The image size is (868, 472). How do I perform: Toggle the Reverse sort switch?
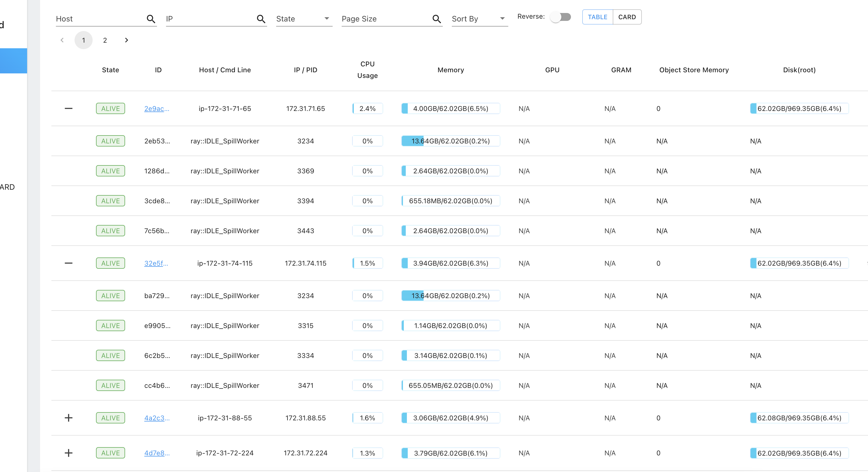coord(561,17)
